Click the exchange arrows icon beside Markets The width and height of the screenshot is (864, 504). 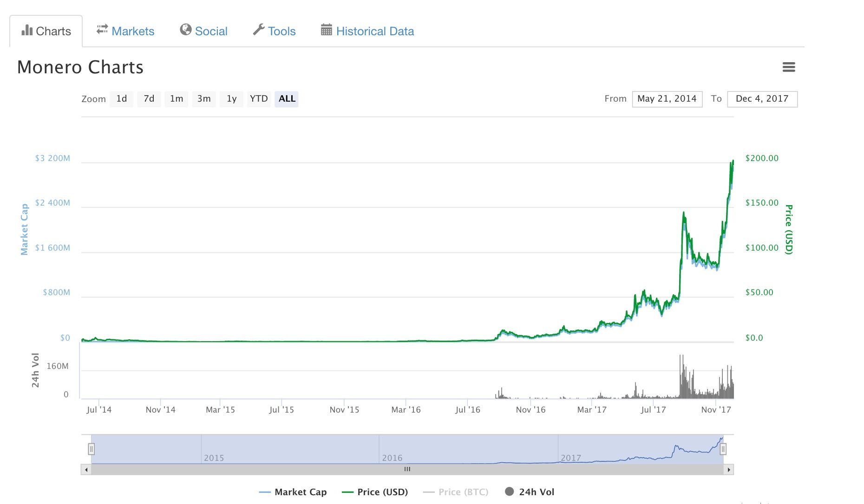(x=102, y=29)
